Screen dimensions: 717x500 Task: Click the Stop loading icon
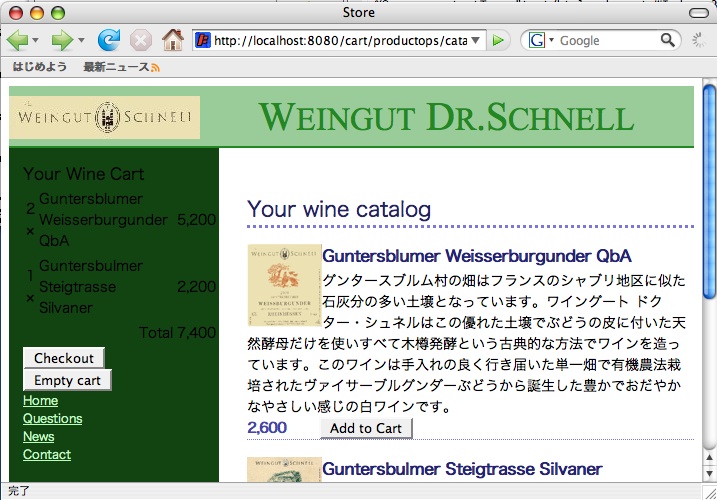pos(141,40)
